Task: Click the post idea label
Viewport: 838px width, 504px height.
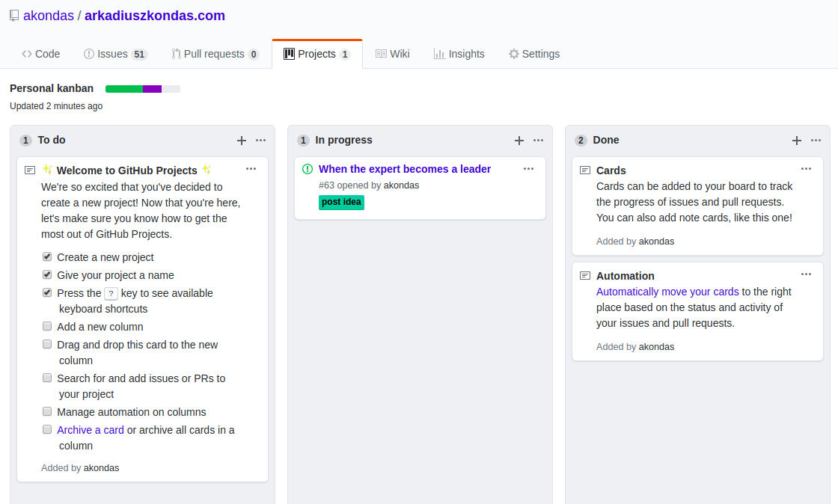Action: coord(341,203)
